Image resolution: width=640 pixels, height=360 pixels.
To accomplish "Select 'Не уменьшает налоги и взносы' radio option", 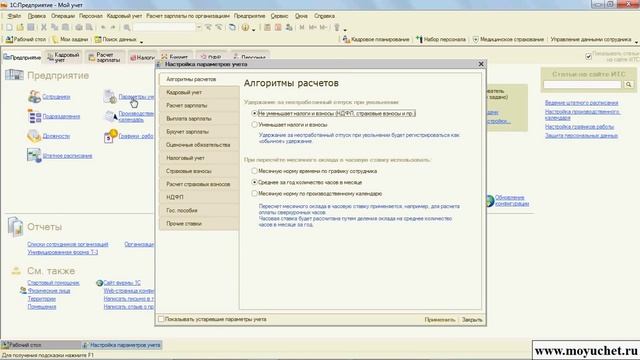I will [x=254, y=113].
